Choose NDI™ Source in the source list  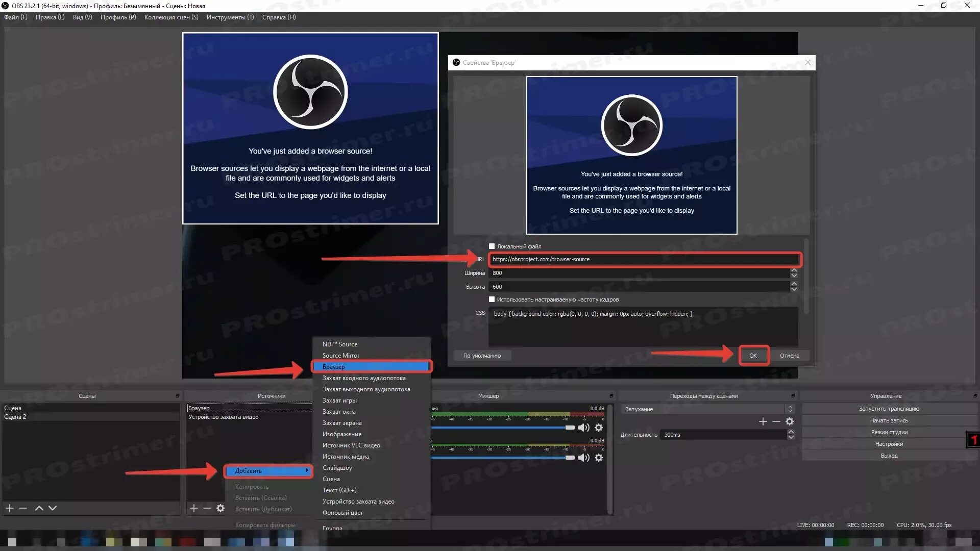pos(372,344)
